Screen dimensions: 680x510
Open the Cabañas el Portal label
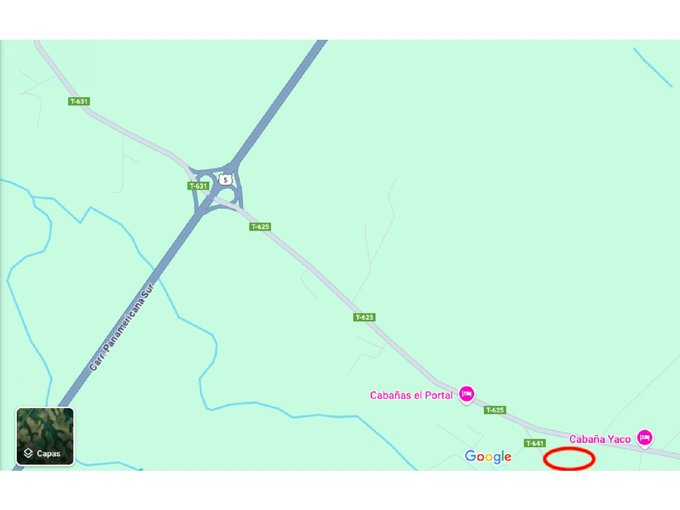(x=411, y=395)
